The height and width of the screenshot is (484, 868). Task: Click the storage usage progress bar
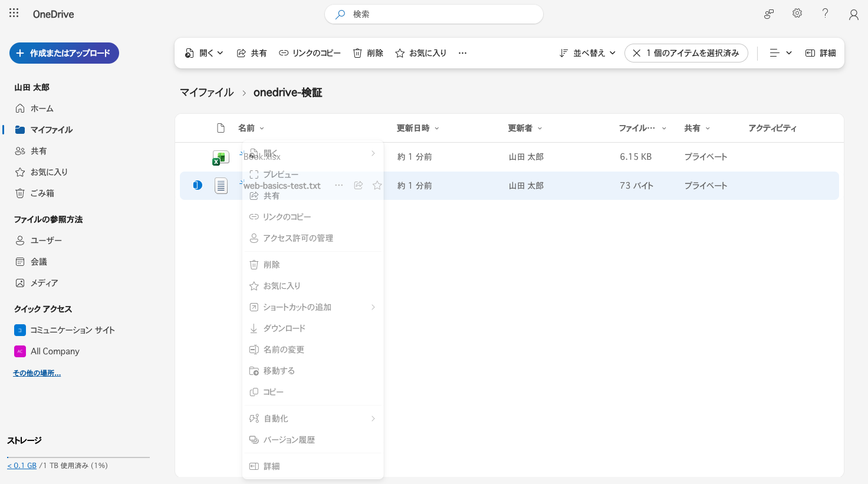pos(78,457)
